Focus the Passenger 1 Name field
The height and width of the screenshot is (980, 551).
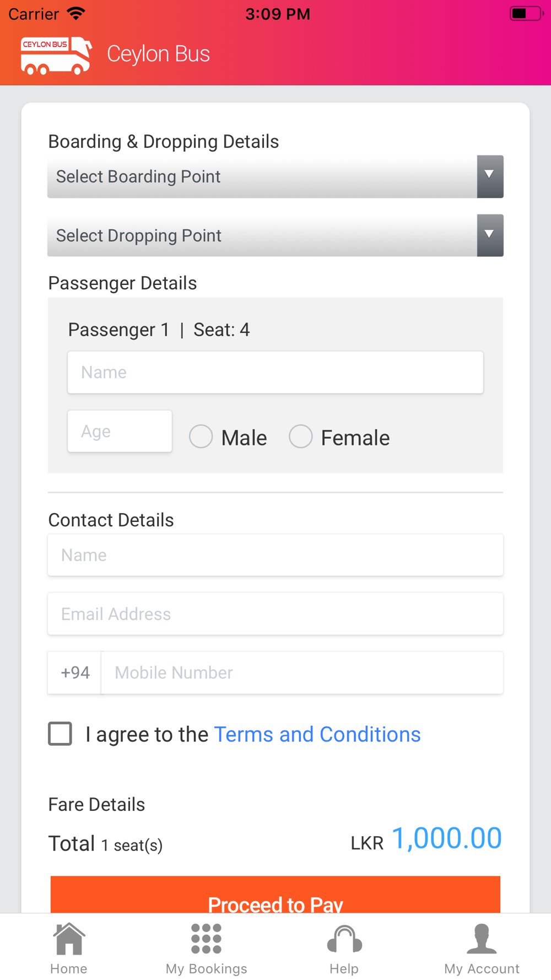(275, 372)
